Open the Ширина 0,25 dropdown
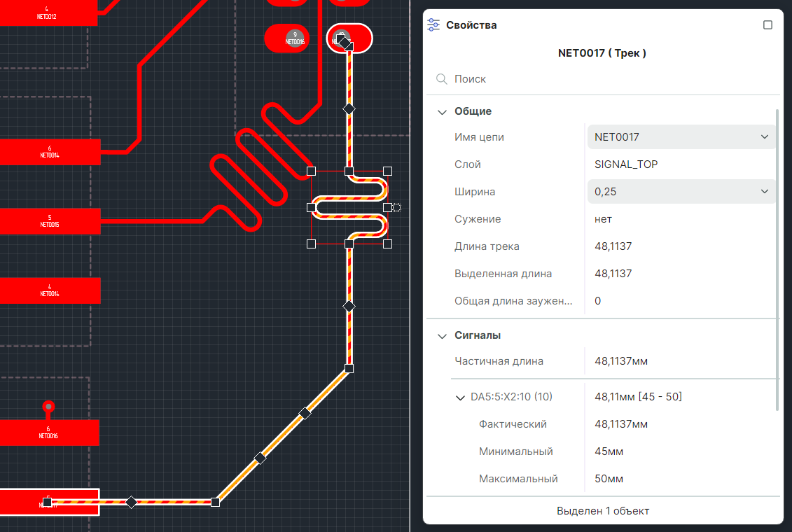Image resolution: width=792 pixels, height=532 pixels. [681, 191]
